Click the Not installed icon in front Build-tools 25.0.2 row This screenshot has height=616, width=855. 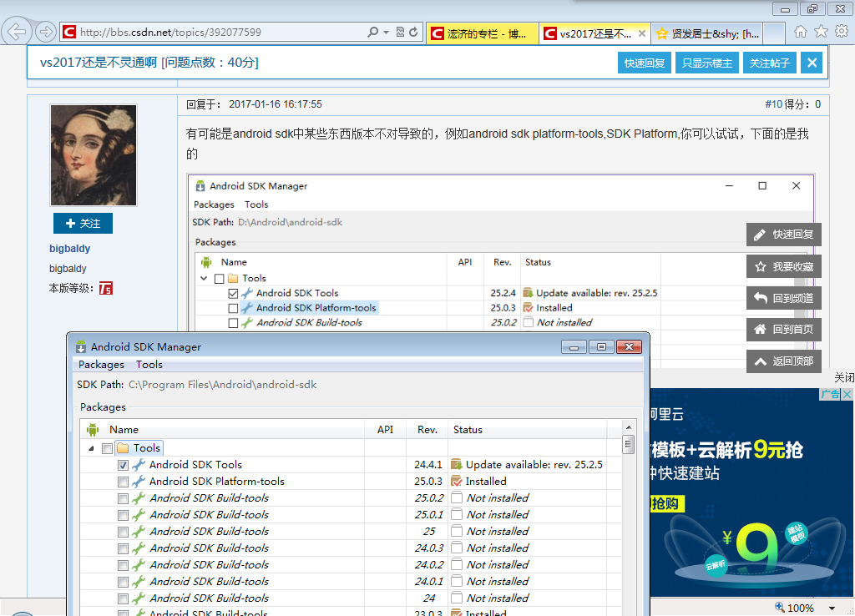pos(457,497)
